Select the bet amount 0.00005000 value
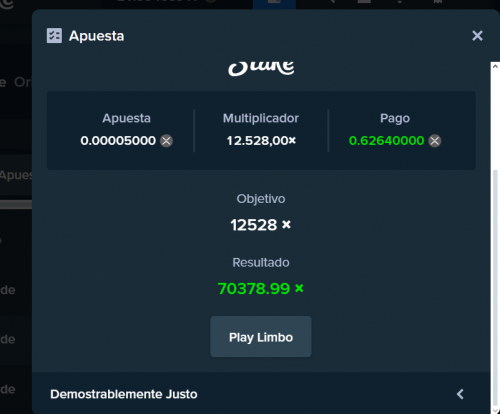The width and height of the screenshot is (500, 414). (118, 141)
